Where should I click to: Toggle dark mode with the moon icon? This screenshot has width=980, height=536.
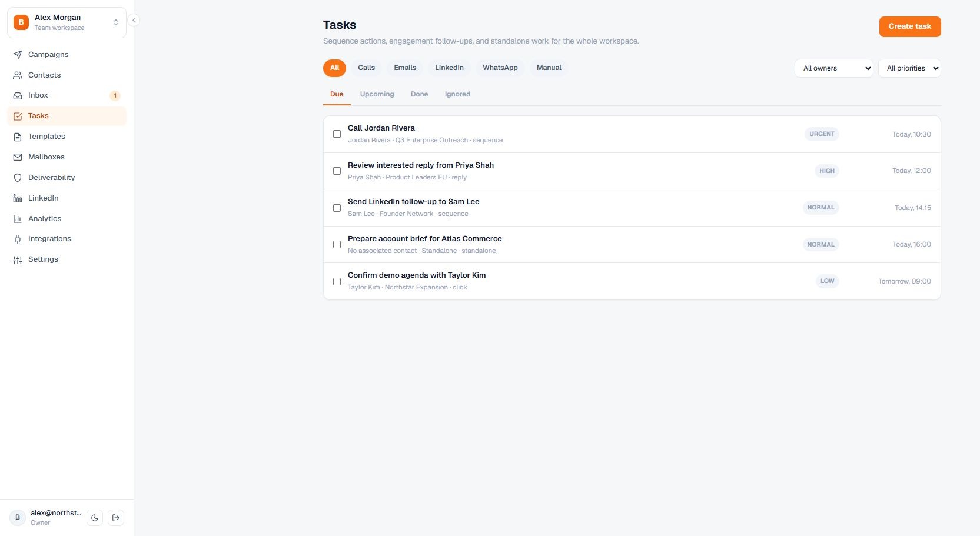click(x=95, y=518)
